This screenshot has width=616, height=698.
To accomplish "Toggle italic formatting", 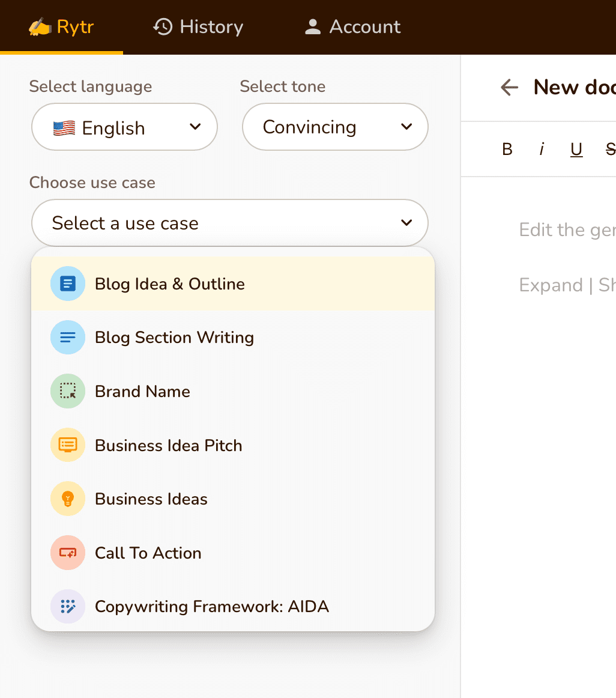I will coord(542,150).
